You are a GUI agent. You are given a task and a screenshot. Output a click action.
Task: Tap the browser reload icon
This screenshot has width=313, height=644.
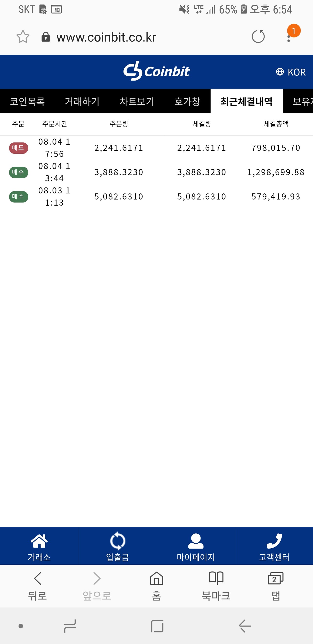click(x=258, y=37)
